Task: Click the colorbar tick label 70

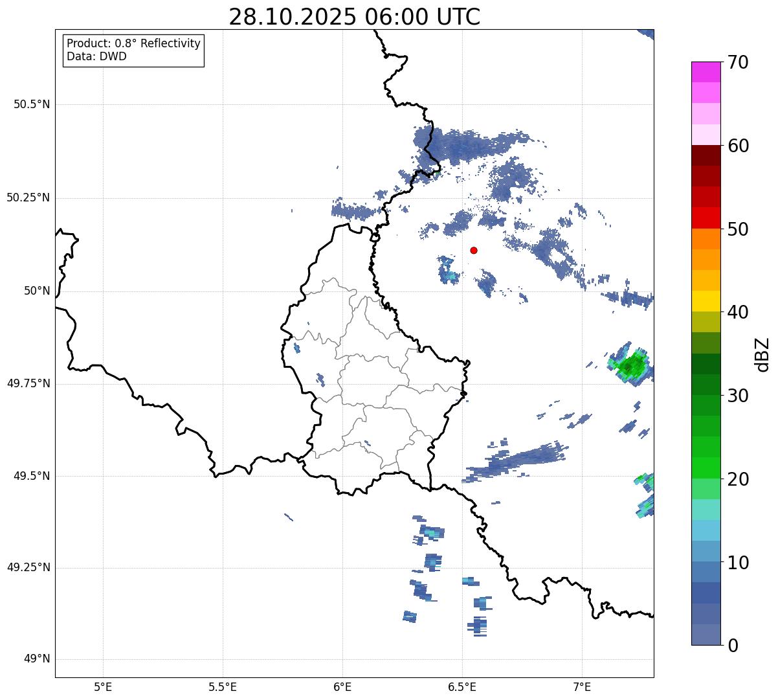Action: 738,62
